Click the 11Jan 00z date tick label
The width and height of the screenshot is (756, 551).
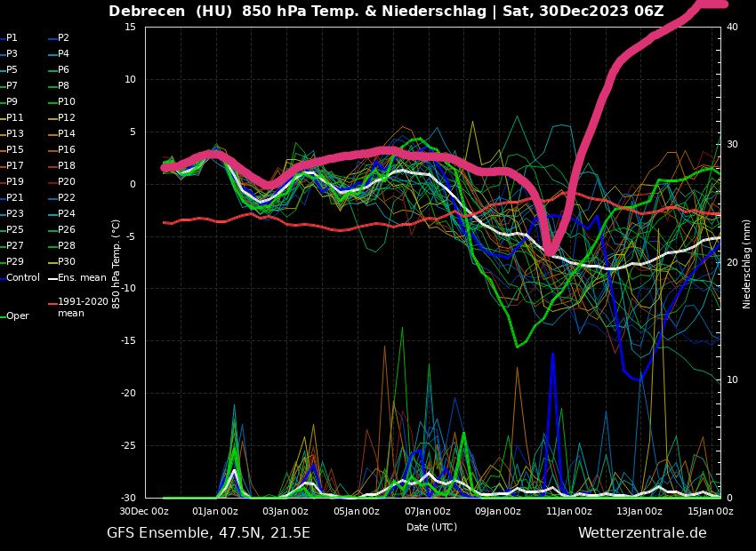pos(569,511)
